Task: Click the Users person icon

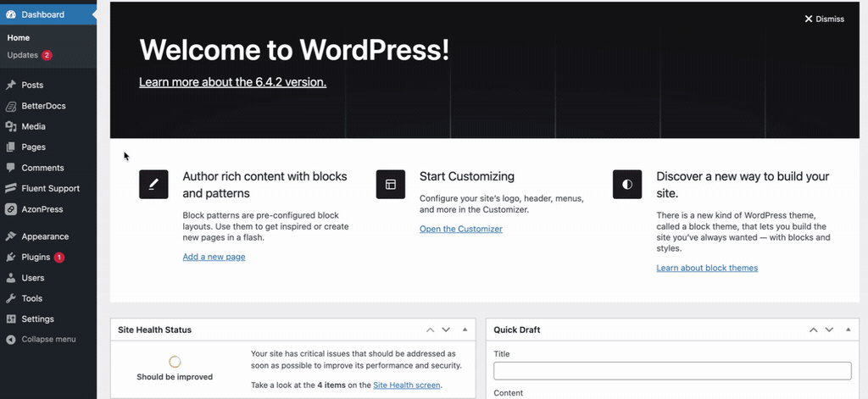Action: [10, 278]
